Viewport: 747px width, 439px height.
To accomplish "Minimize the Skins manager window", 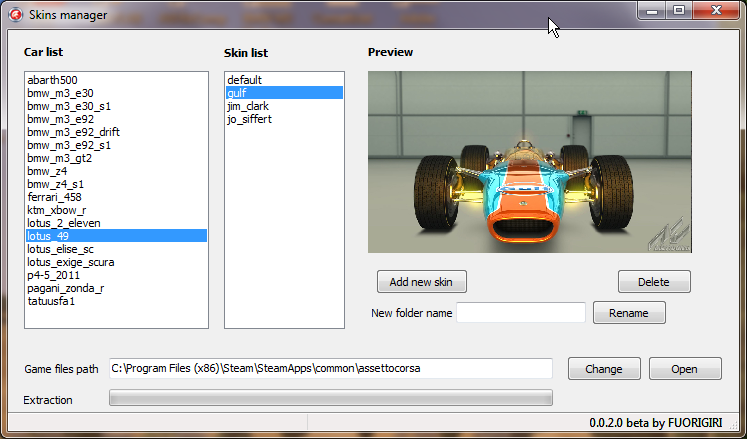I will pyautogui.click(x=652, y=11).
